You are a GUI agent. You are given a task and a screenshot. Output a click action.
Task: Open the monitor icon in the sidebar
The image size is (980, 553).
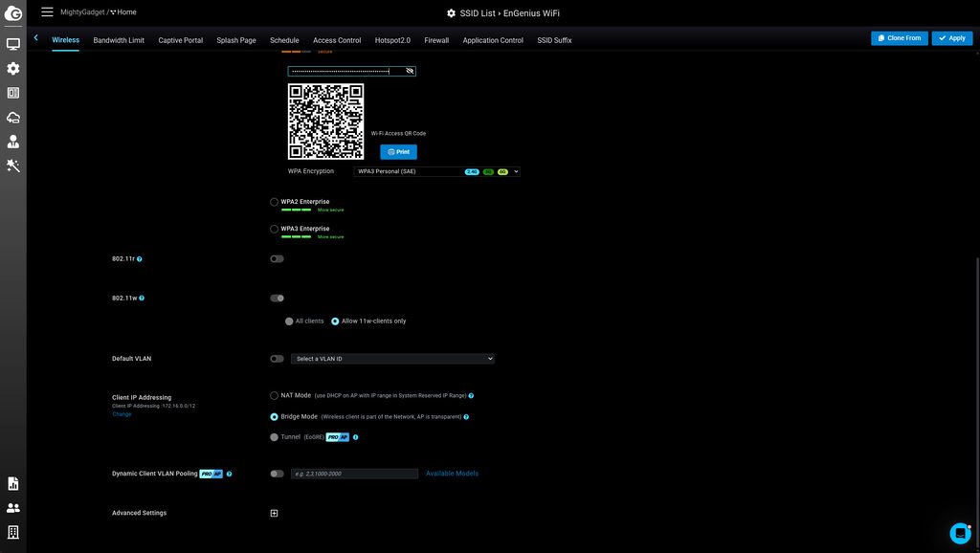click(x=13, y=44)
